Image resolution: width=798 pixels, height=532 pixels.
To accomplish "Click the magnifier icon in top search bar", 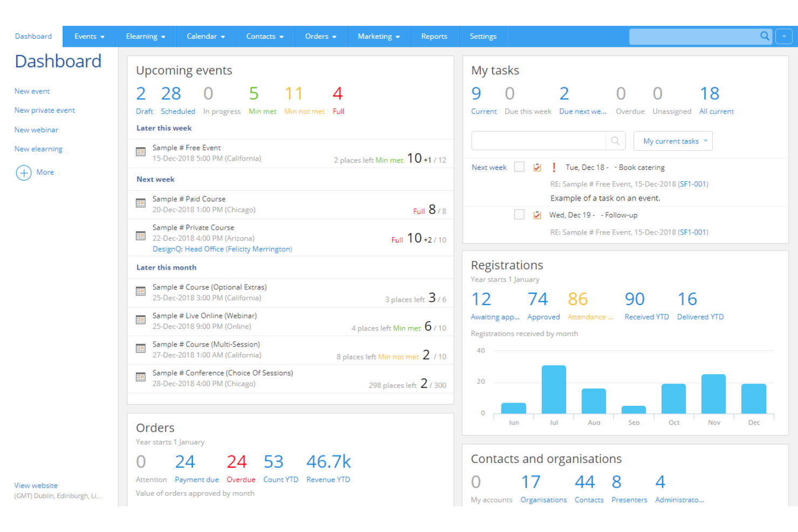I will pyautogui.click(x=765, y=36).
